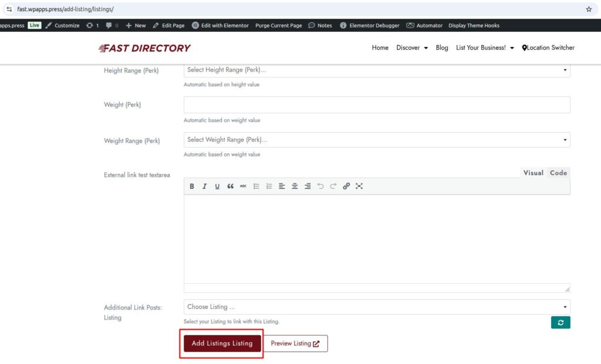This screenshot has width=601, height=364.
Task: Insert a blockquote using the quote icon
Action: (x=230, y=186)
